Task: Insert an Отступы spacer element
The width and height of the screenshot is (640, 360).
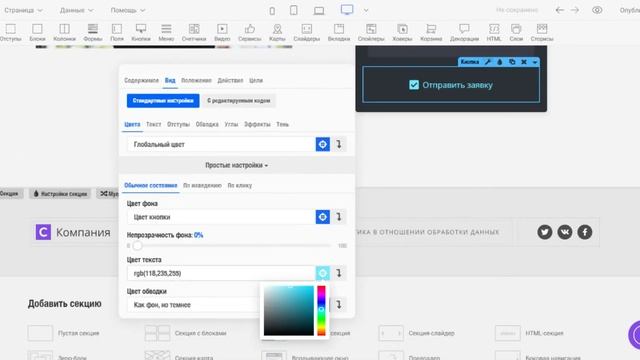Action: point(11,32)
